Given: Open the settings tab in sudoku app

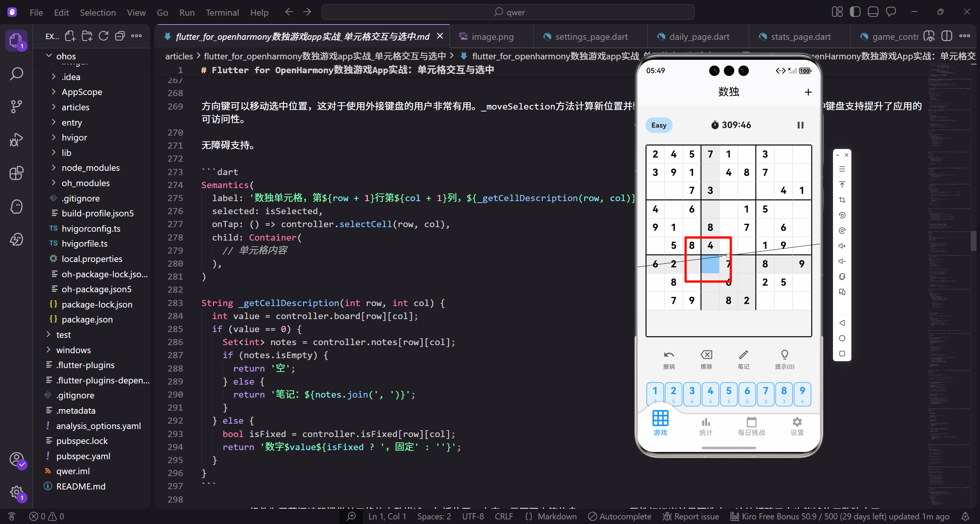Looking at the screenshot, I should click(x=797, y=426).
